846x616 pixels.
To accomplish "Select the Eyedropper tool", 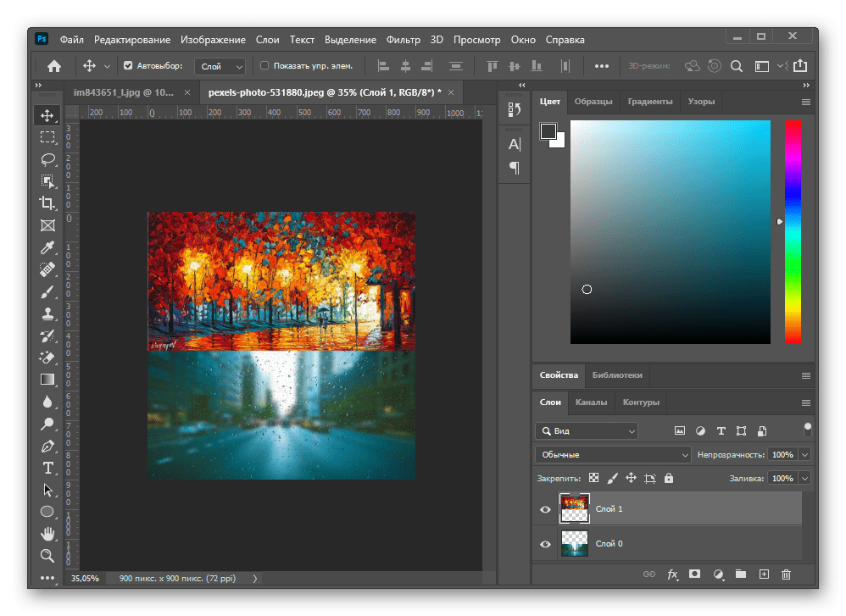I will (47, 247).
